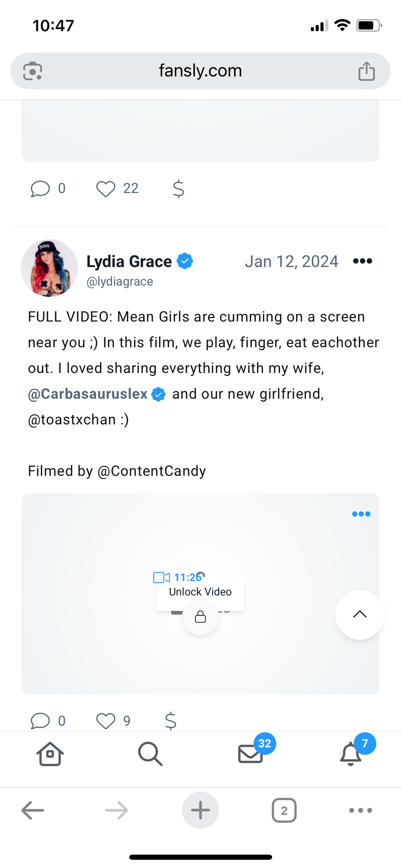Open the @Carbasauruslex profile link
The image size is (401, 868).
pyautogui.click(x=88, y=394)
